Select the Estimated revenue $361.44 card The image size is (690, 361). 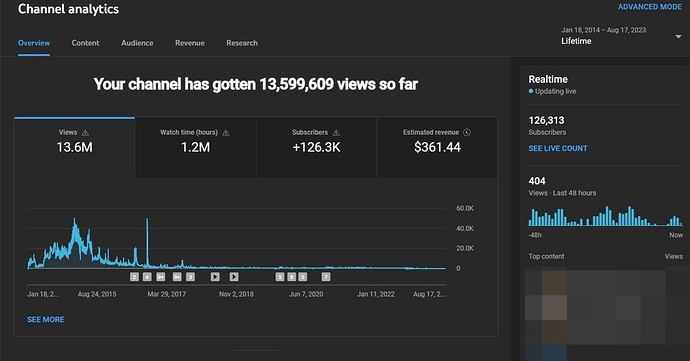tap(437, 147)
